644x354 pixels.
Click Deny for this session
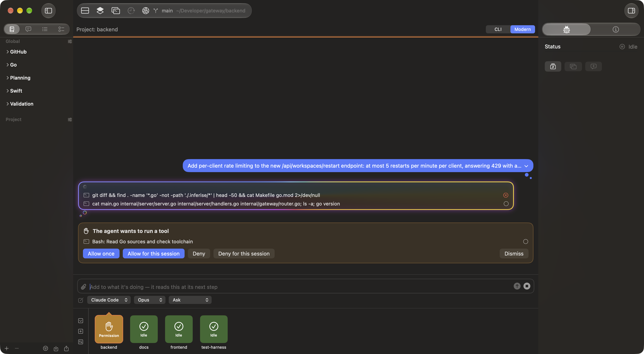coord(244,254)
